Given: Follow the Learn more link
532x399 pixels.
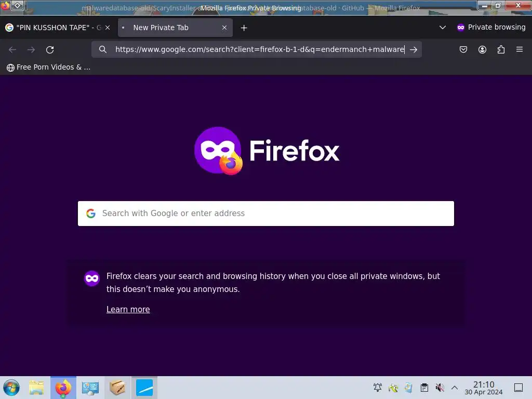Looking at the screenshot, I should (x=128, y=310).
